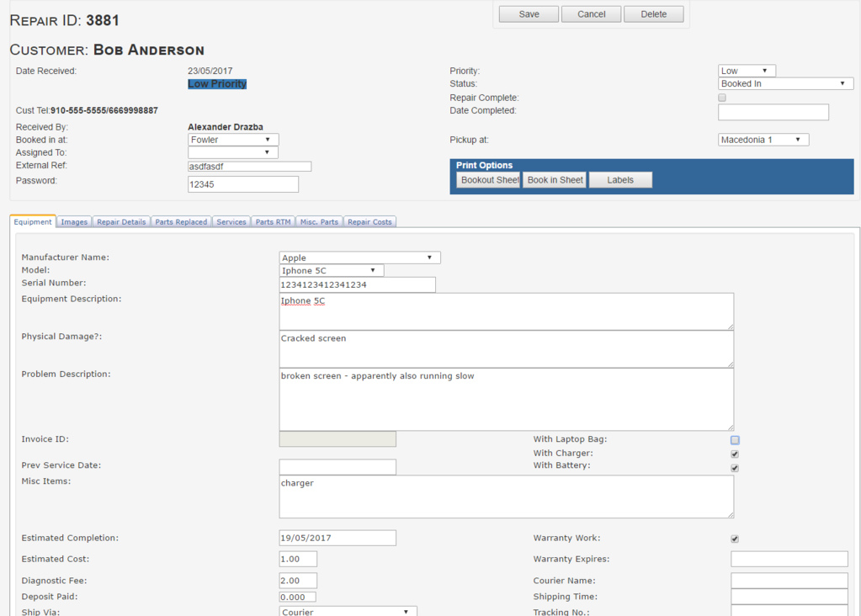Open the Status dropdown showing Booked In
Image resolution: width=861 pixels, height=616 pixels.
click(x=785, y=83)
